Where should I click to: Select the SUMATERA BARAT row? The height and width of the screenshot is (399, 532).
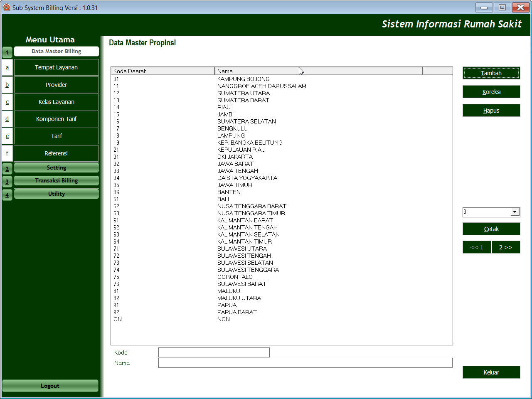coord(281,100)
